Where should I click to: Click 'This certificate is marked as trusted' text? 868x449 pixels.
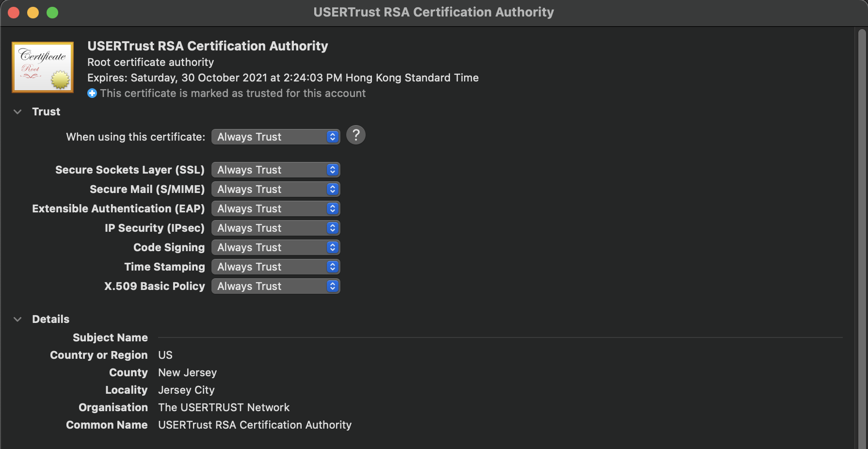pos(233,93)
